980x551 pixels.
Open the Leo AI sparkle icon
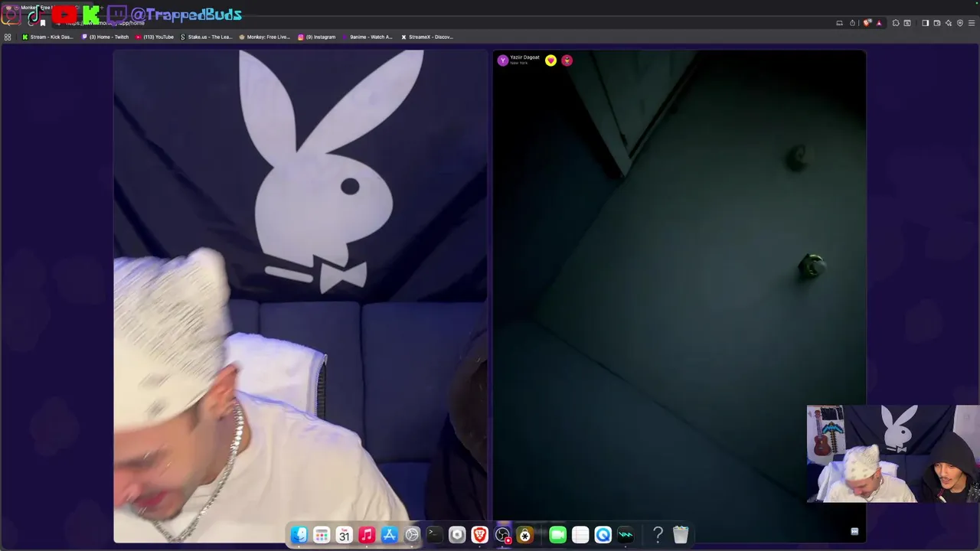949,23
